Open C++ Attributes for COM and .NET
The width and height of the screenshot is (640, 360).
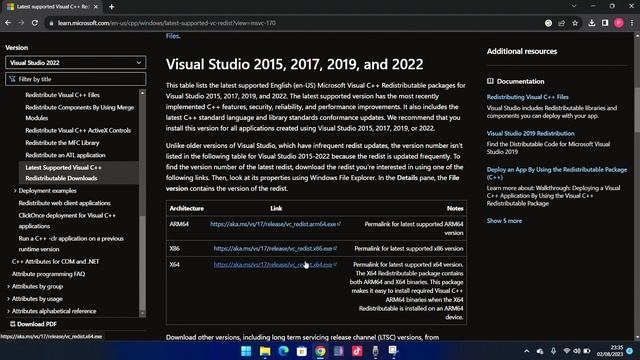pyautogui.click(x=56, y=262)
